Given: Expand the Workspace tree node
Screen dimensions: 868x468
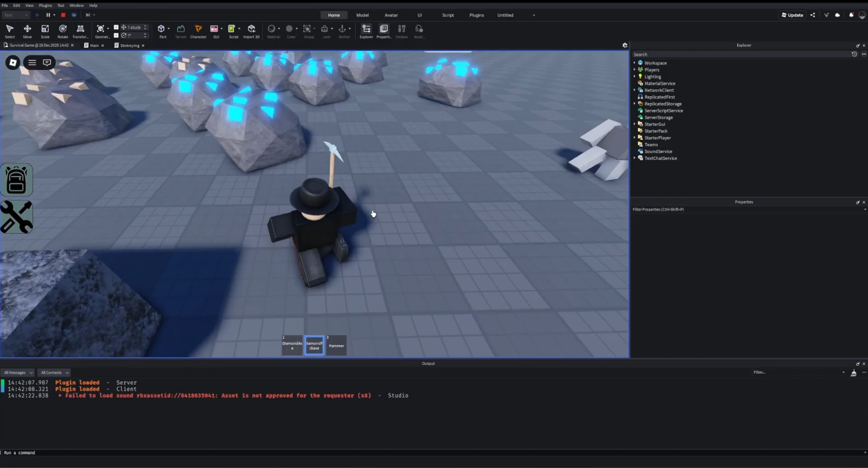Looking at the screenshot, I should tap(634, 63).
